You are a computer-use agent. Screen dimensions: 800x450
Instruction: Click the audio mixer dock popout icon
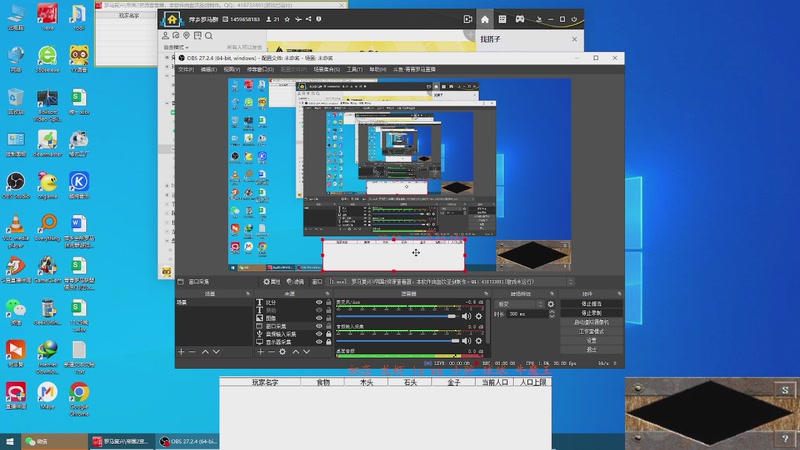click(x=486, y=294)
